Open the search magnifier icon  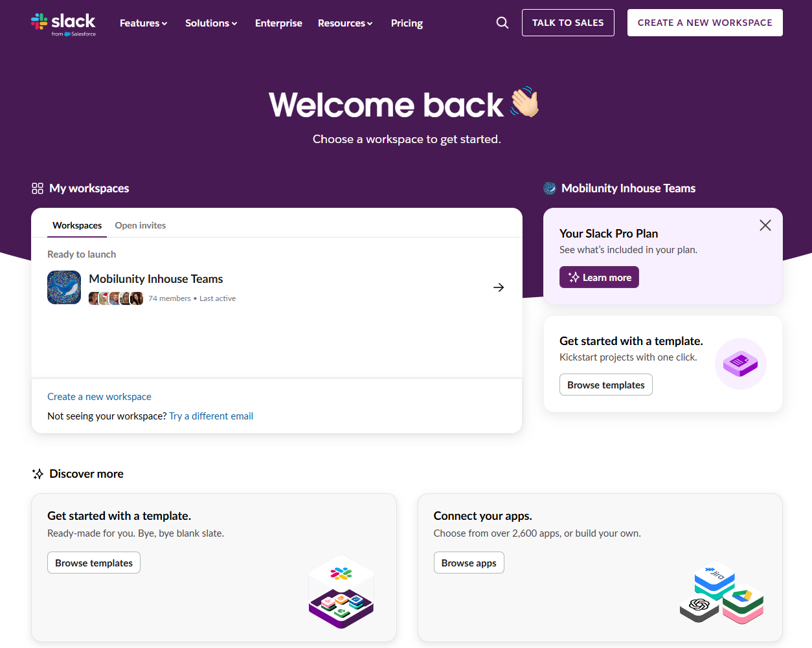[x=502, y=23]
